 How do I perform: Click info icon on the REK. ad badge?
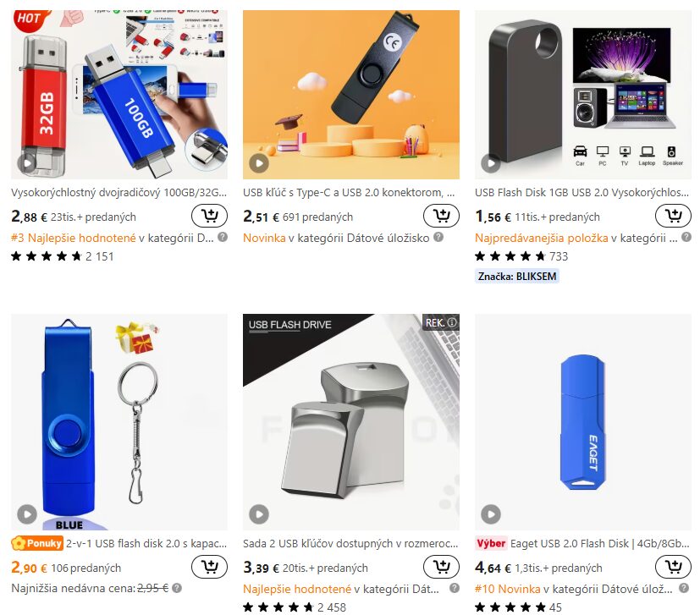click(x=452, y=322)
